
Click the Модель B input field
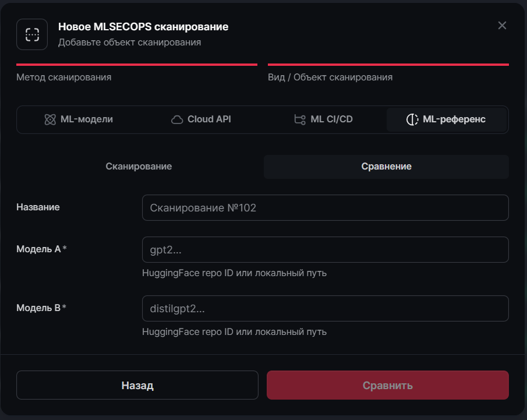point(326,309)
